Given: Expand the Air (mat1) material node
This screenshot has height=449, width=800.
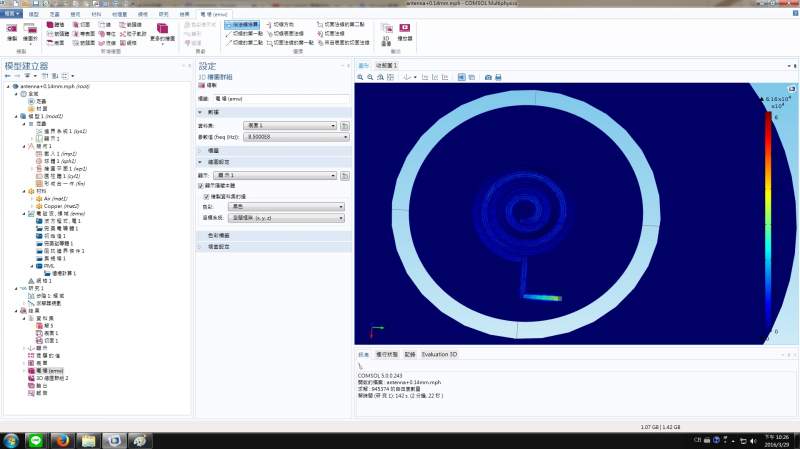Looking at the screenshot, I should coord(32,199).
